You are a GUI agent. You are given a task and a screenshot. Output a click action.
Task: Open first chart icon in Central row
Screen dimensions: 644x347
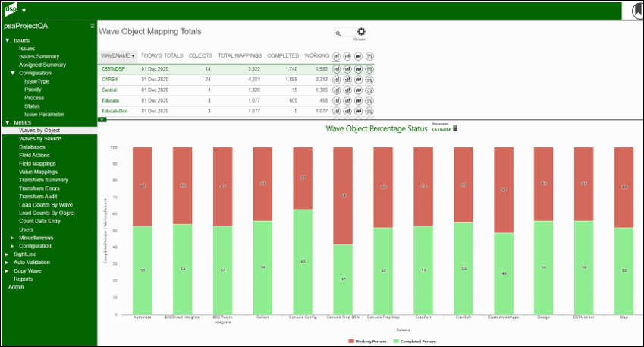pyautogui.click(x=336, y=90)
